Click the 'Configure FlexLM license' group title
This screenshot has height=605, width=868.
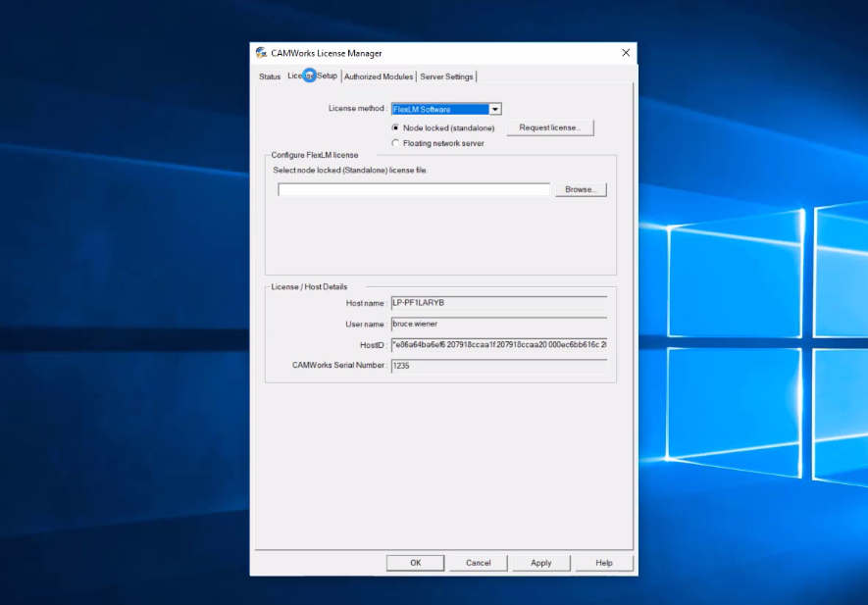(x=315, y=155)
